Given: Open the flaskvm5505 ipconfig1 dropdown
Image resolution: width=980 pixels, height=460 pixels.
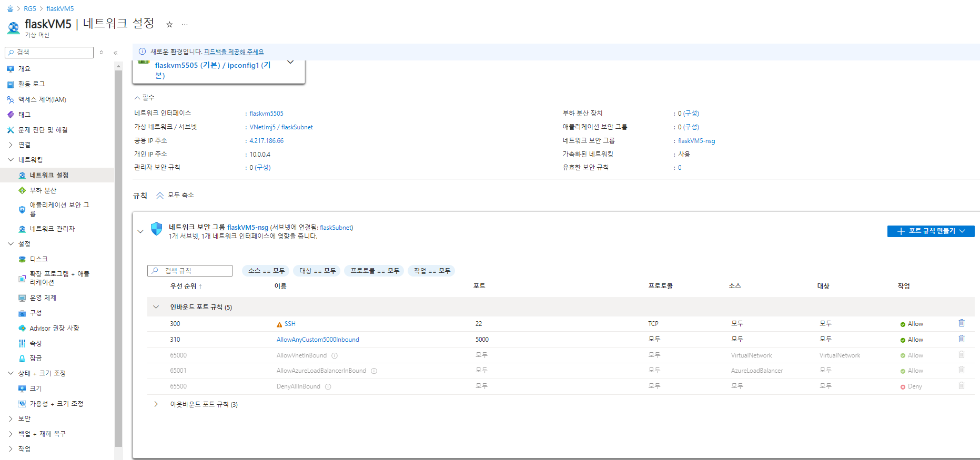Looking at the screenshot, I should (x=290, y=62).
